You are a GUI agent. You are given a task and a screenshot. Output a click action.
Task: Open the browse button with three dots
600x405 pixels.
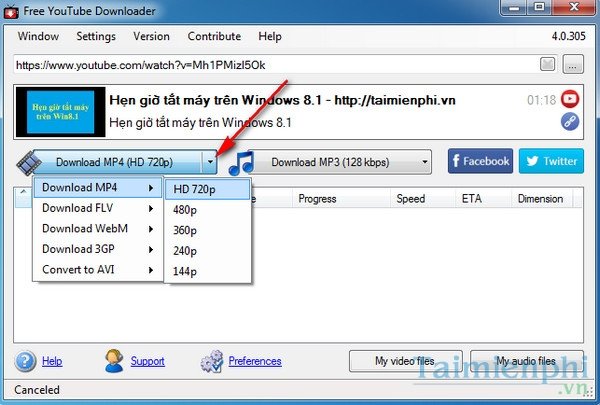pos(573,64)
